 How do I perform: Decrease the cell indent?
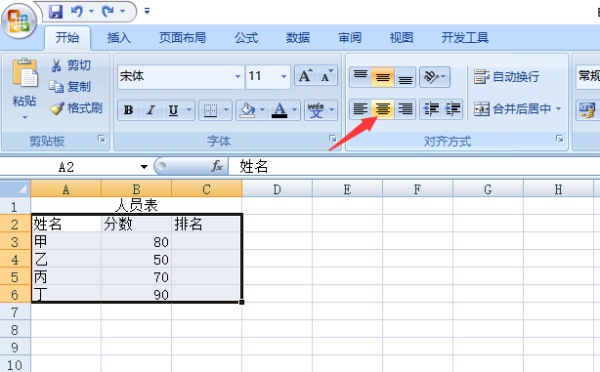430,109
